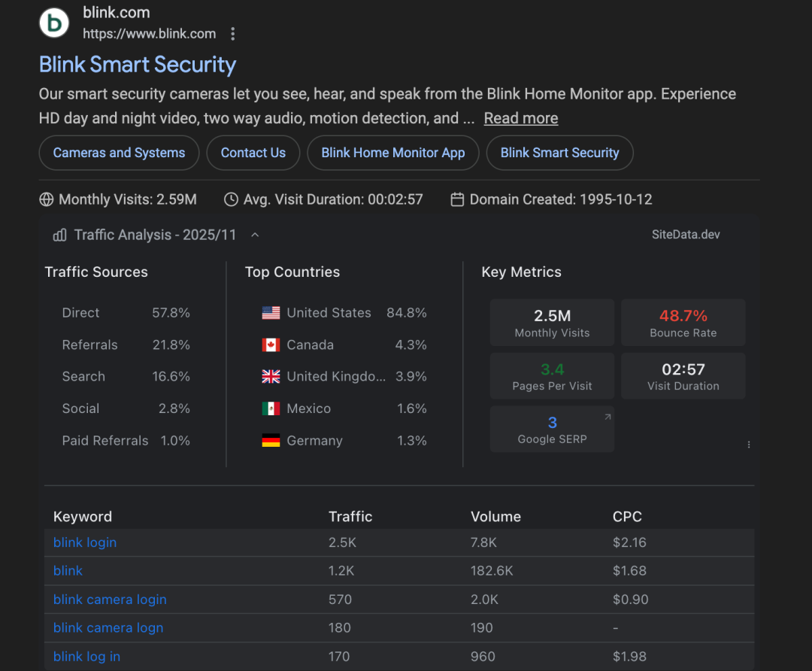The image size is (812, 671).
Task: Open the three-dot menu beside the blink.com URL
Action: [233, 34]
